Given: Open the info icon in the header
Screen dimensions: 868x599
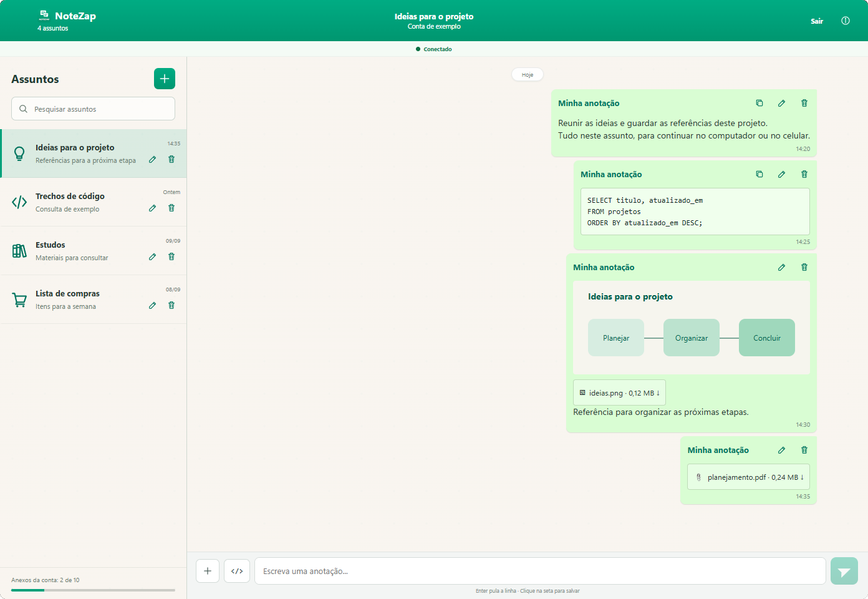Looking at the screenshot, I should 846,21.
